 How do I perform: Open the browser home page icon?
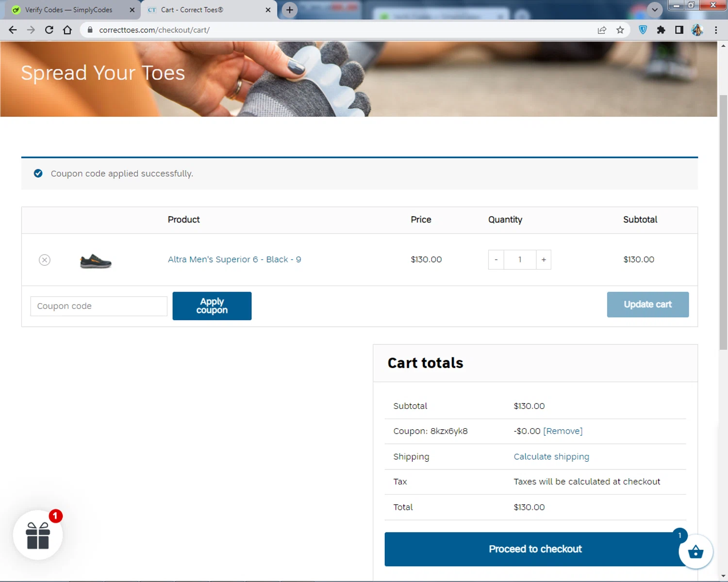pos(67,30)
